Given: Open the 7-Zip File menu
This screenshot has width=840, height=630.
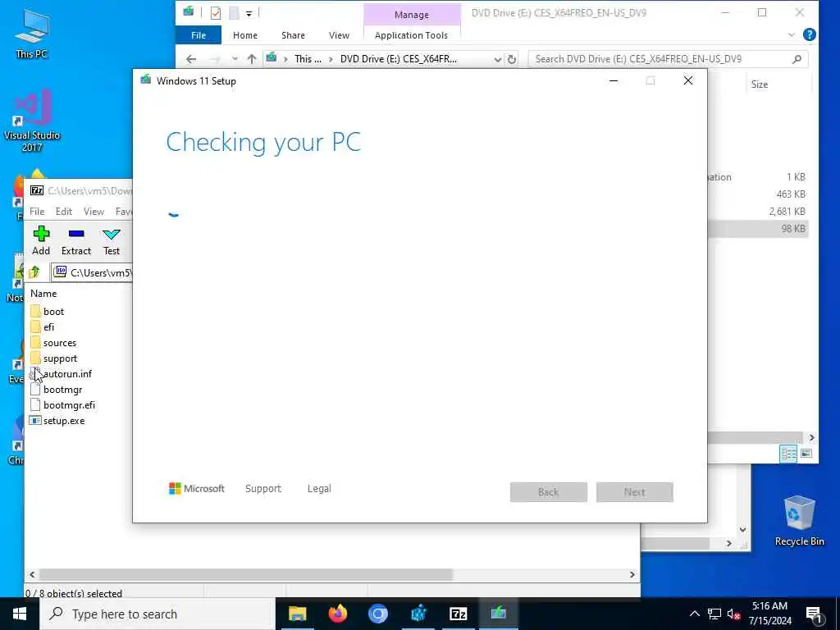Looking at the screenshot, I should click(37, 212).
